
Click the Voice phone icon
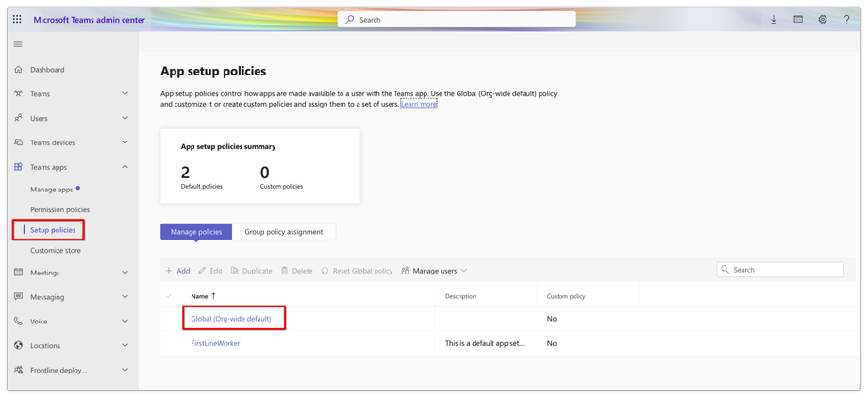pyautogui.click(x=18, y=322)
